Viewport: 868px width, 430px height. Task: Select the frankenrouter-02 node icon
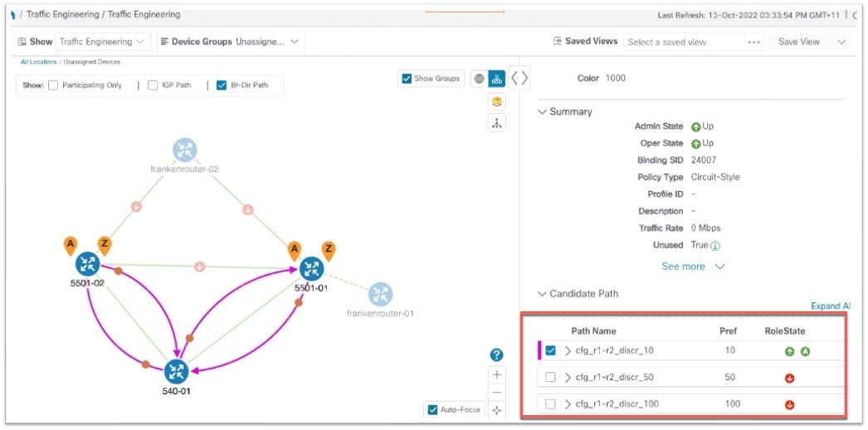pos(184,150)
